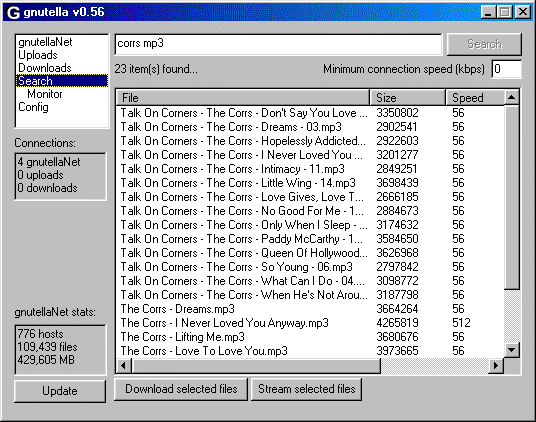Close the gnutella window
536x422 pixels.
click(523, 12)
